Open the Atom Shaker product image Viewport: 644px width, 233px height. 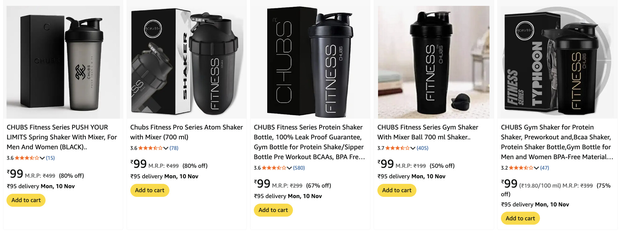tap(187, 62)
